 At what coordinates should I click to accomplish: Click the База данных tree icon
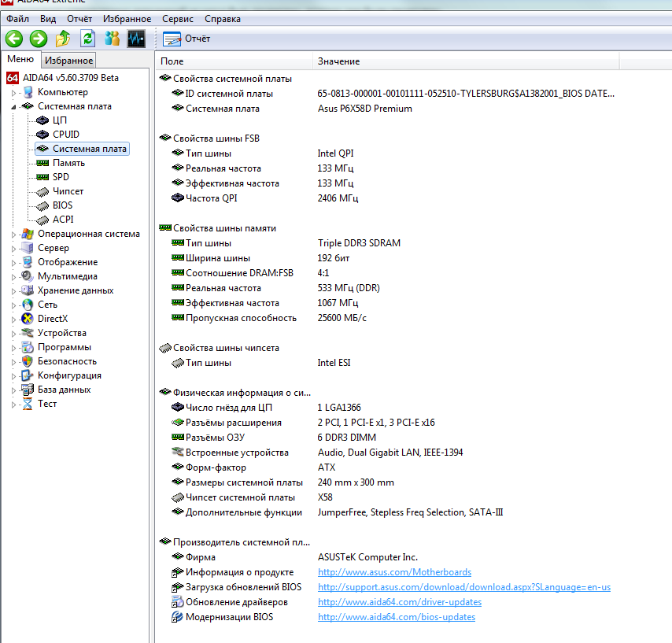[x=28, y=390]
